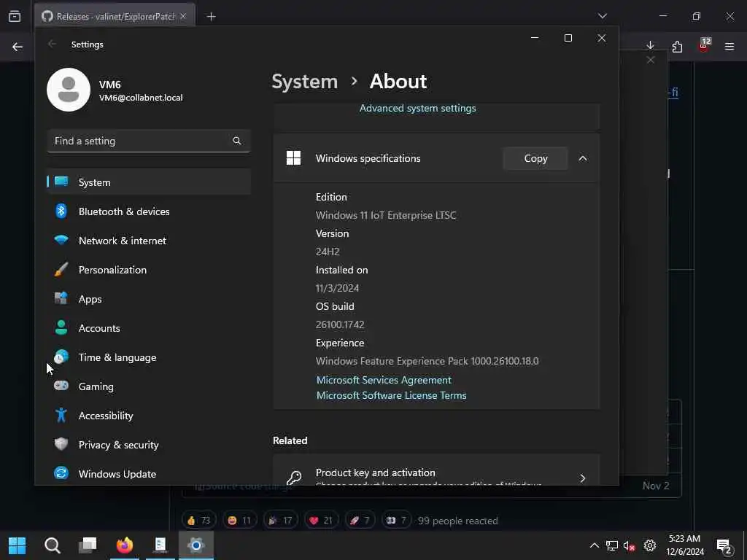The height and width of the screenshot is (560, 747).
Task: Open Advanced system settings link
Action: [x=418, y=108]
